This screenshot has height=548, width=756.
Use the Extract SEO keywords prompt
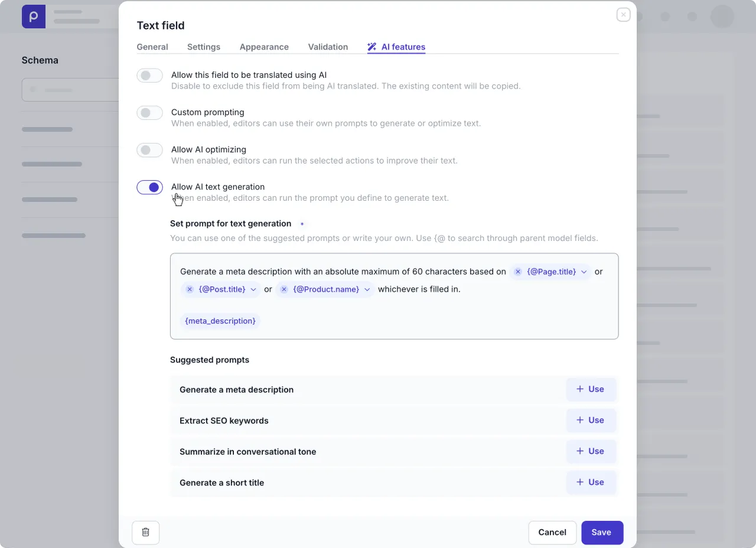(x=591, y=420)
